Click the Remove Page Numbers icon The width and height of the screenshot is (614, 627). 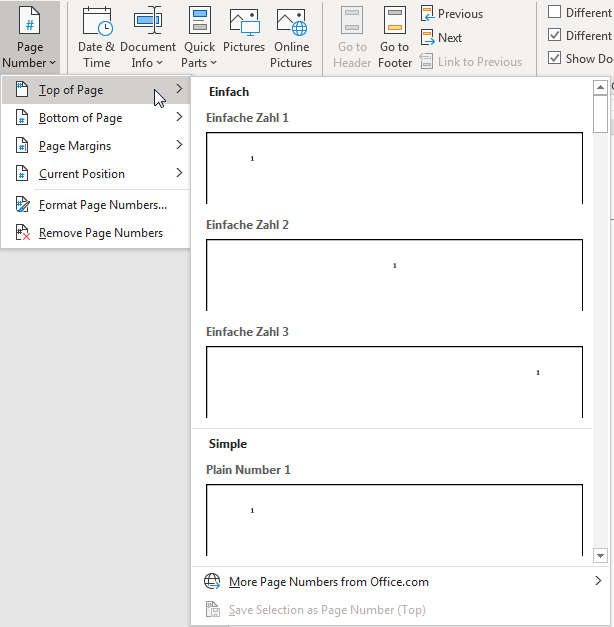[23, 233]
